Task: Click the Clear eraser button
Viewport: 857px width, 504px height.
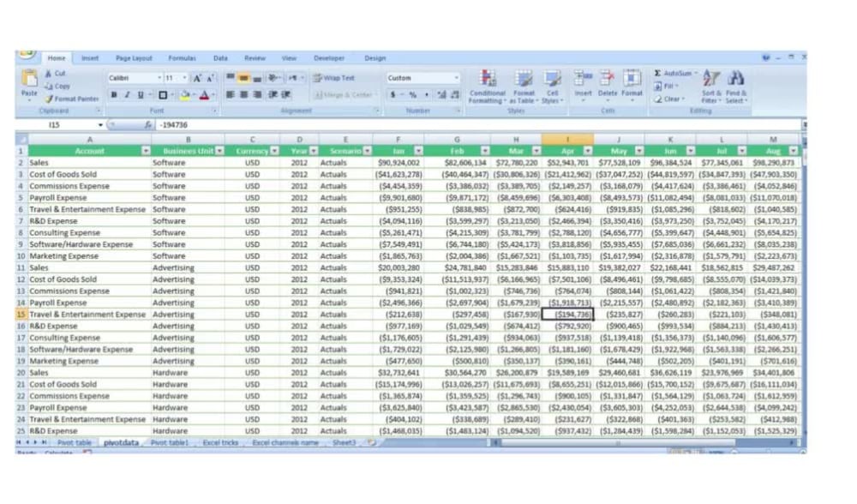Action: coord(669,99)
